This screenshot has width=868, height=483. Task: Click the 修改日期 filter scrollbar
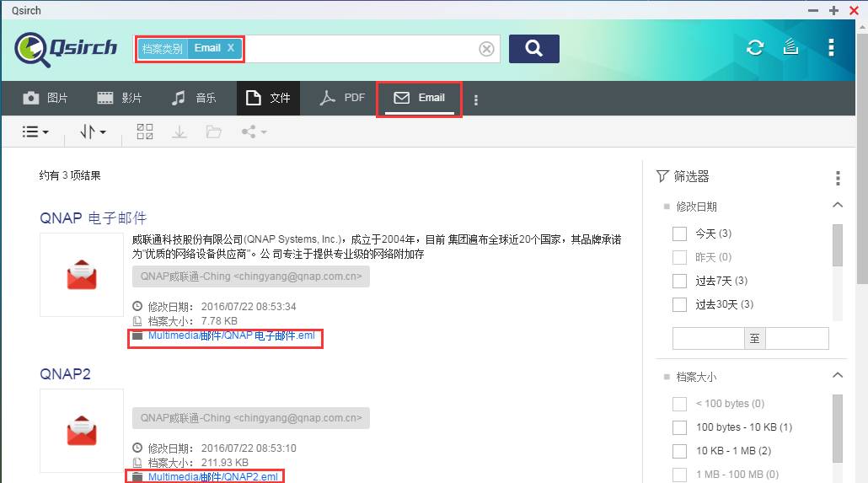pyautogui.click(x=838, y=245)
